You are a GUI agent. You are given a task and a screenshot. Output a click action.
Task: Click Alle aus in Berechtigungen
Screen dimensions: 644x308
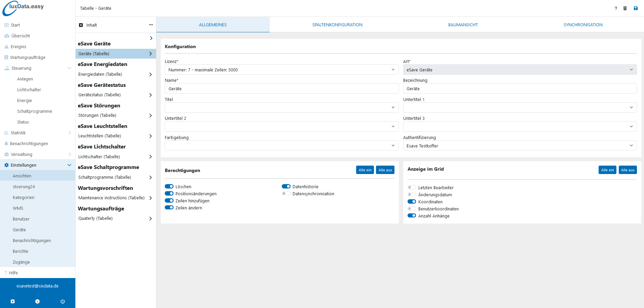(x=385, y=170)
